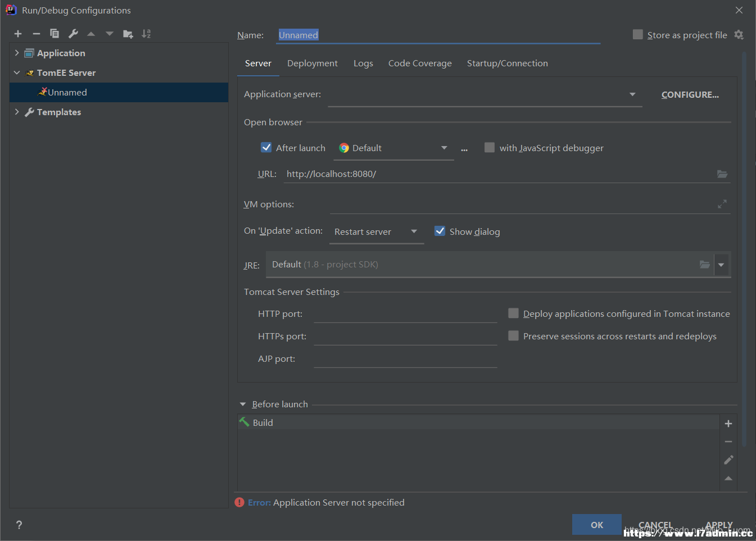
Task: Click the IntelliJ window logo icon
Action: [11, 10]
